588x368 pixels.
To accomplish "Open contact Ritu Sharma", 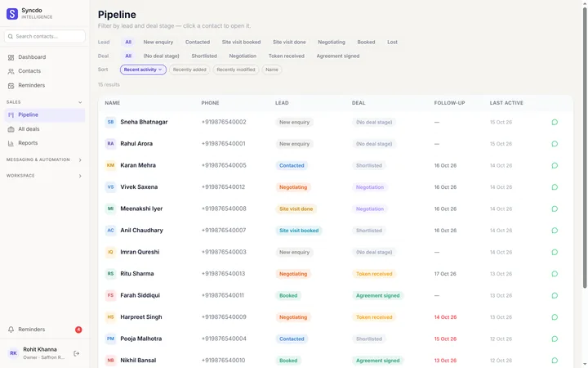I will (x=137, y=274).
